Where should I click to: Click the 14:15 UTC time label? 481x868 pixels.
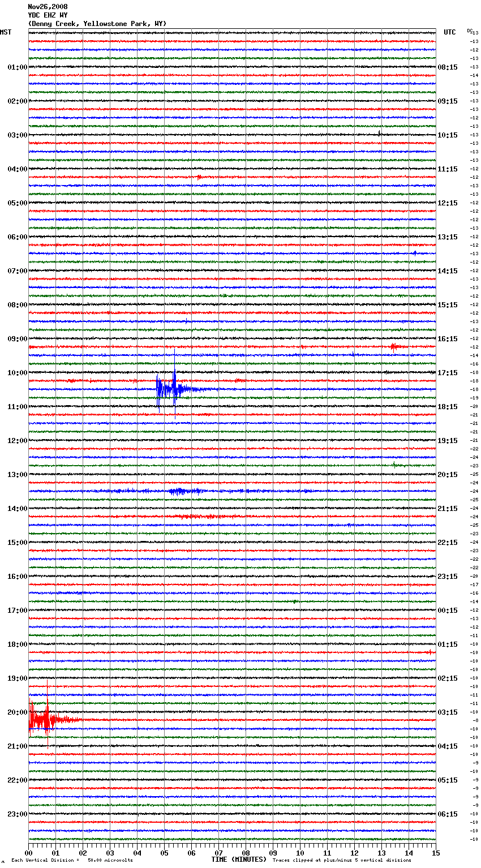pyautogui.click(x=448, y=271)
